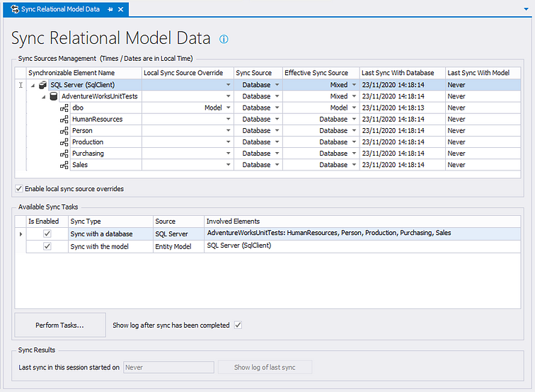Screen dimensions: 535x392
Task: Select the Sync Relational Model Data tab
Action: click(60, 9)
